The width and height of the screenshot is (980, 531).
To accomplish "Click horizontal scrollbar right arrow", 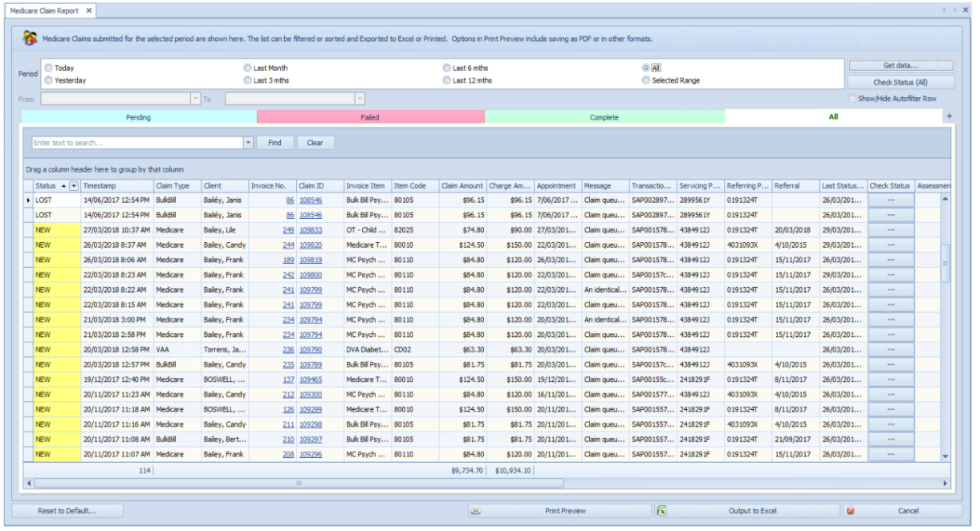I will (x=945, y=484).
